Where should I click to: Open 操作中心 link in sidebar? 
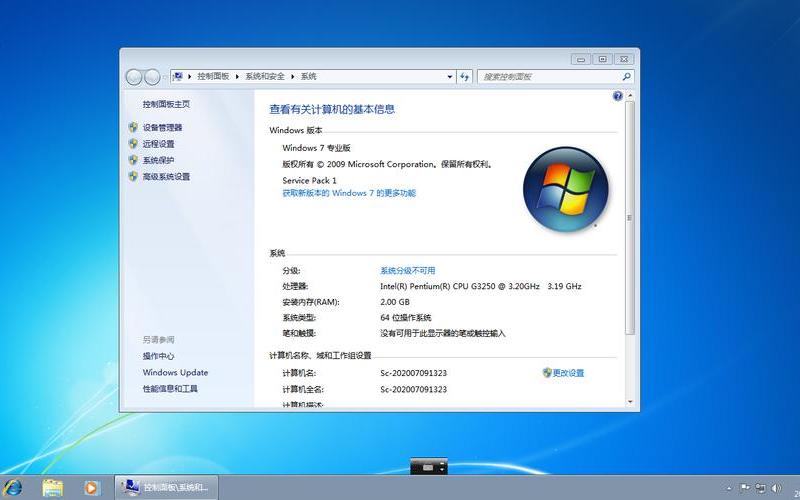point(158,356)
